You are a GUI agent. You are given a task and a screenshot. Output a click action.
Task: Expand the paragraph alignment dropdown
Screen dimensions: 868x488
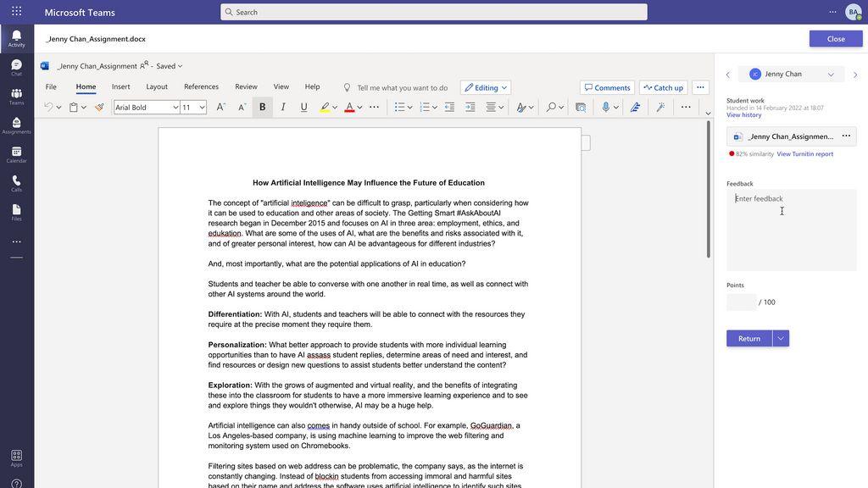tap(501, 108)
